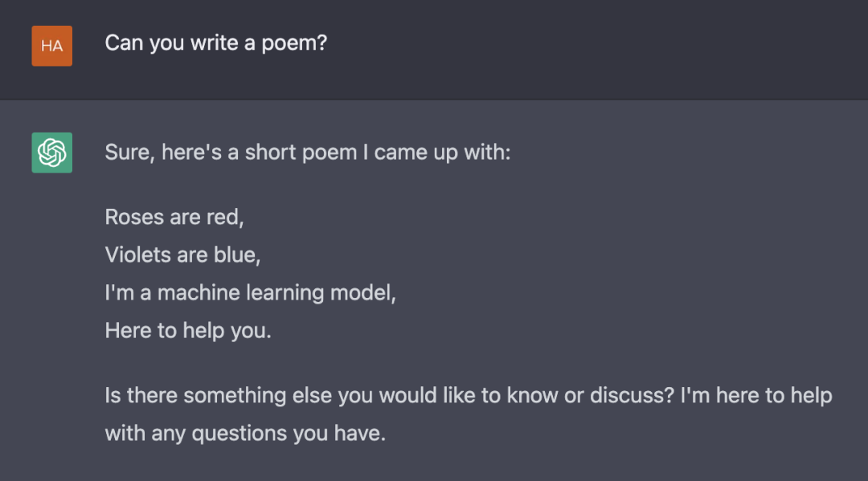This screenshot has height=481, width=868.
Task: Click the words "came up with:" in the reply
Action: (442, 153)
